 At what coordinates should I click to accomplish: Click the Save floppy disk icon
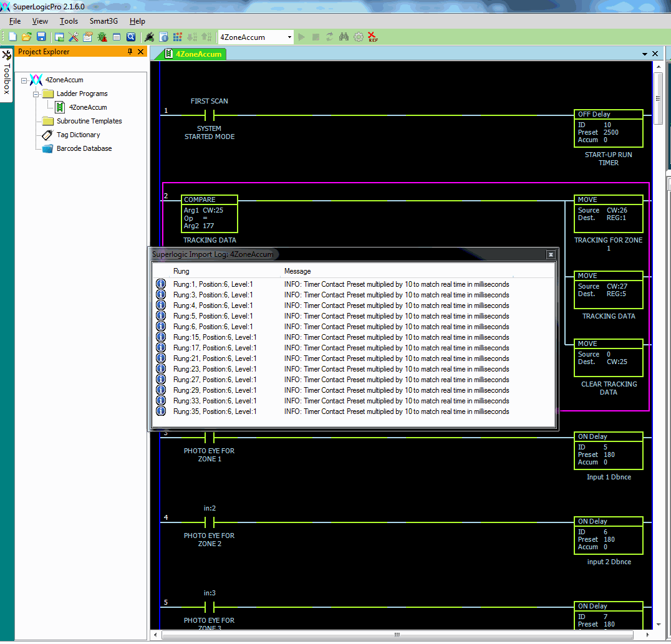tap(41, 37)
